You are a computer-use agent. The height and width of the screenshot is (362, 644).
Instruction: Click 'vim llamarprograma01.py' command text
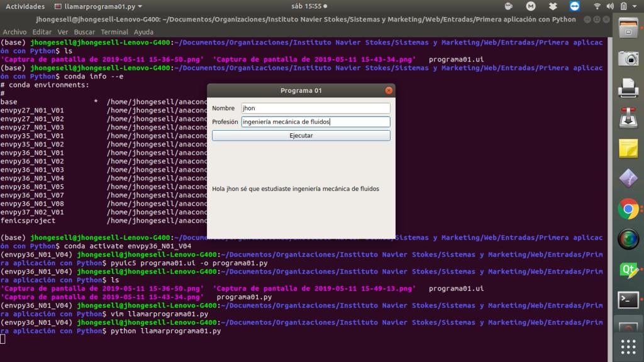coord(159,314)
